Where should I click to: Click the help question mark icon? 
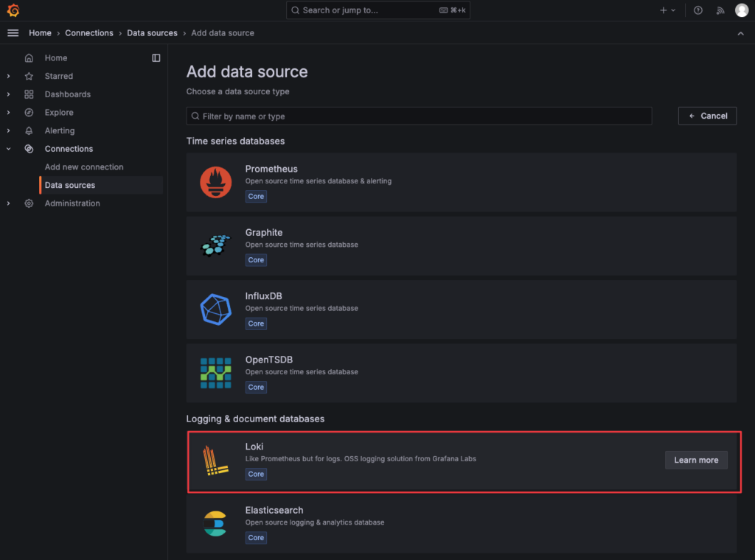(697, 10)
